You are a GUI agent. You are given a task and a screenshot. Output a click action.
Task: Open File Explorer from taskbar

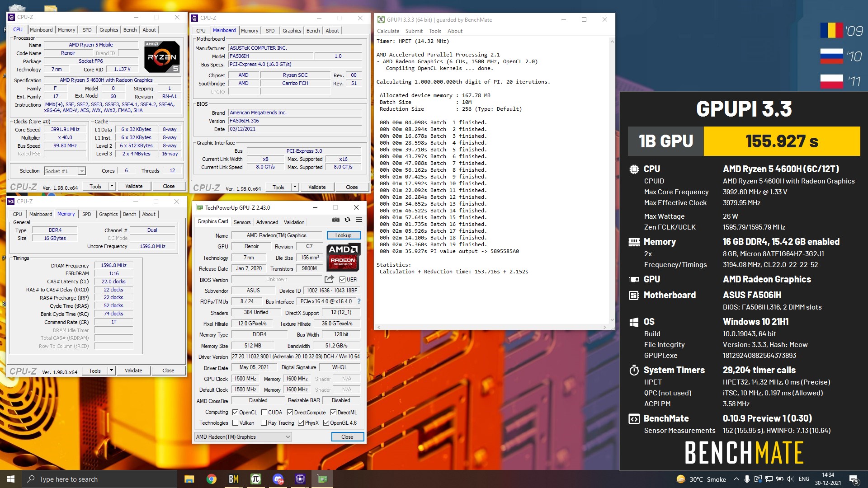[189, 479]
